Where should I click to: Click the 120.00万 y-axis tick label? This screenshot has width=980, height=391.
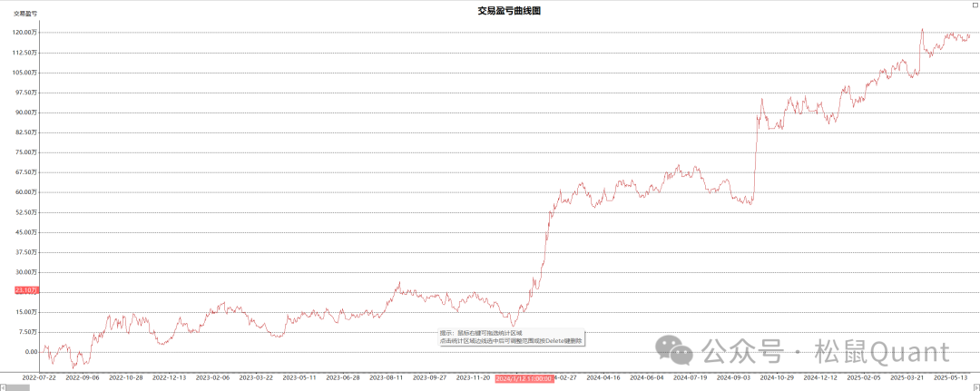pyautogui.click(x=24, y=33)
